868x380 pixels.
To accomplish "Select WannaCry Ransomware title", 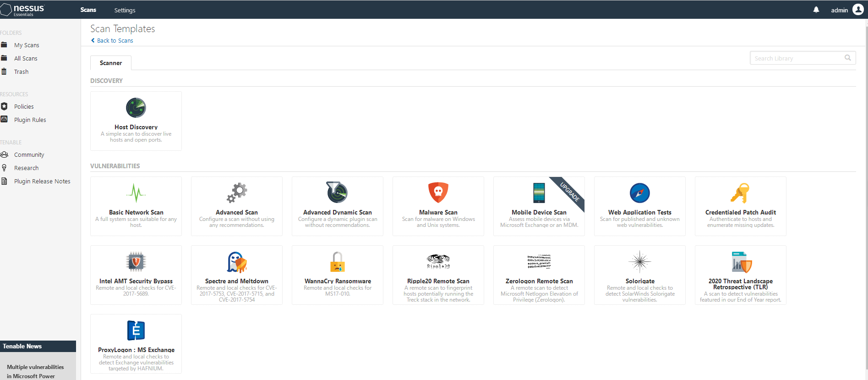I will tap(338, 281).
